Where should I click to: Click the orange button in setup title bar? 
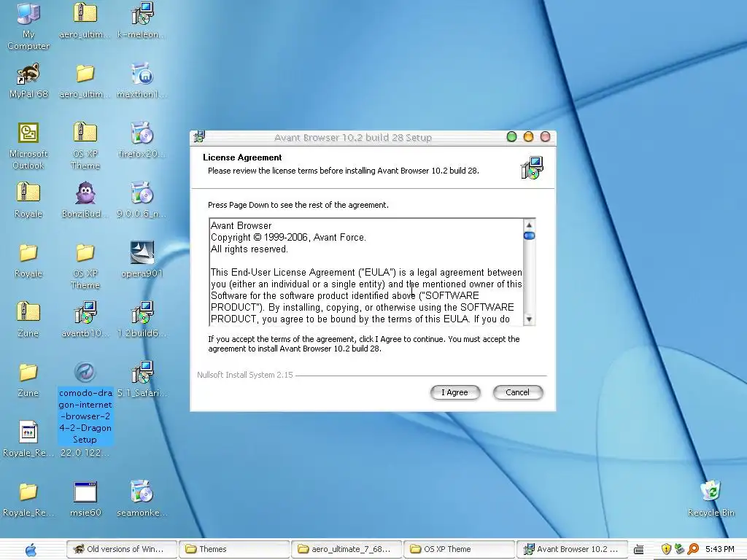pyautogui.click(x=528, y=137)
